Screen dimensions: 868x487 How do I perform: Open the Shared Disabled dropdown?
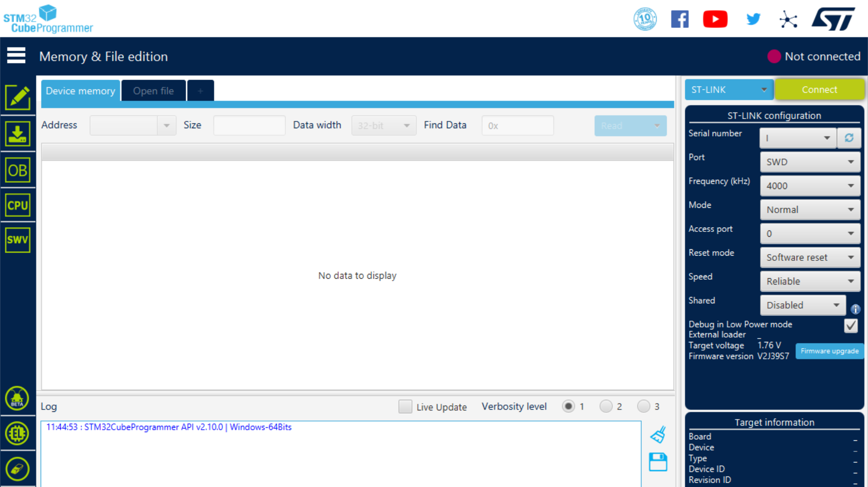pyautogui.click(x=803, y=305)
